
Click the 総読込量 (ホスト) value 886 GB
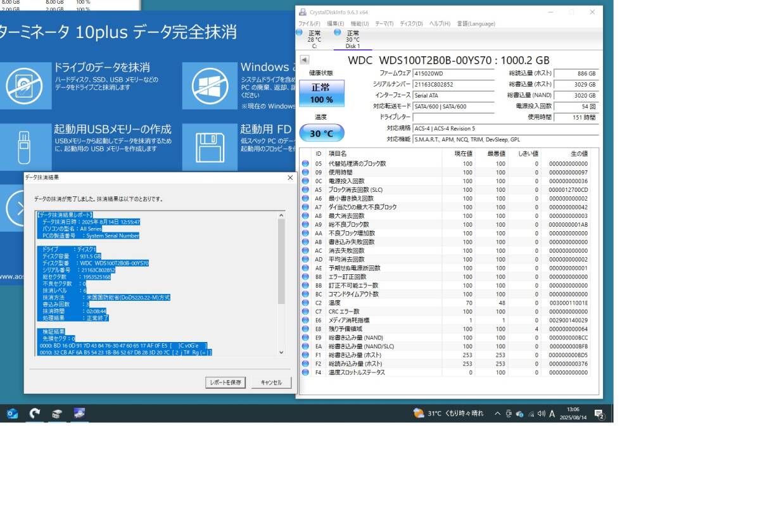point(576,73)
